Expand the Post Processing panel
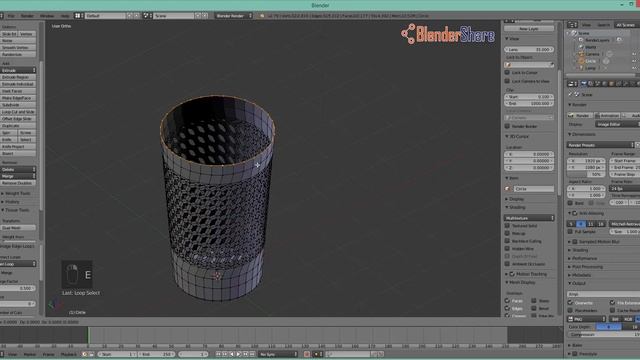The height and width of the screenshot is (360, 640). click(x=587, y=267)
